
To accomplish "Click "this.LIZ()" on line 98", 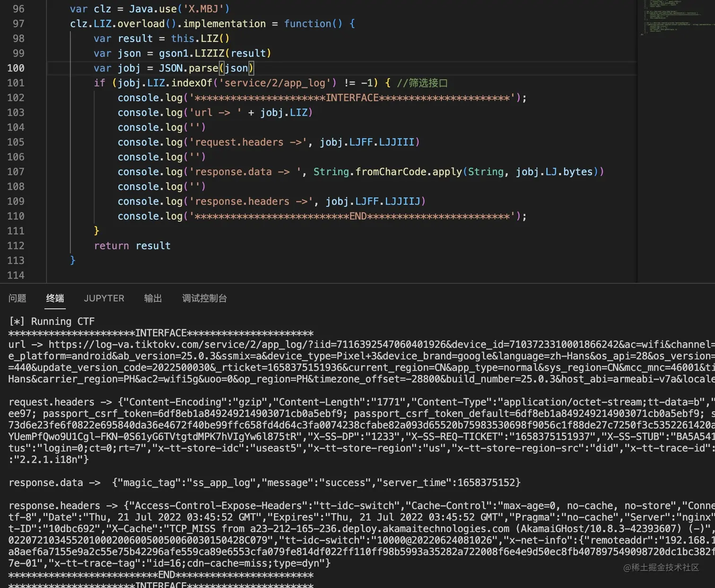I will click(x=200, y=38).
